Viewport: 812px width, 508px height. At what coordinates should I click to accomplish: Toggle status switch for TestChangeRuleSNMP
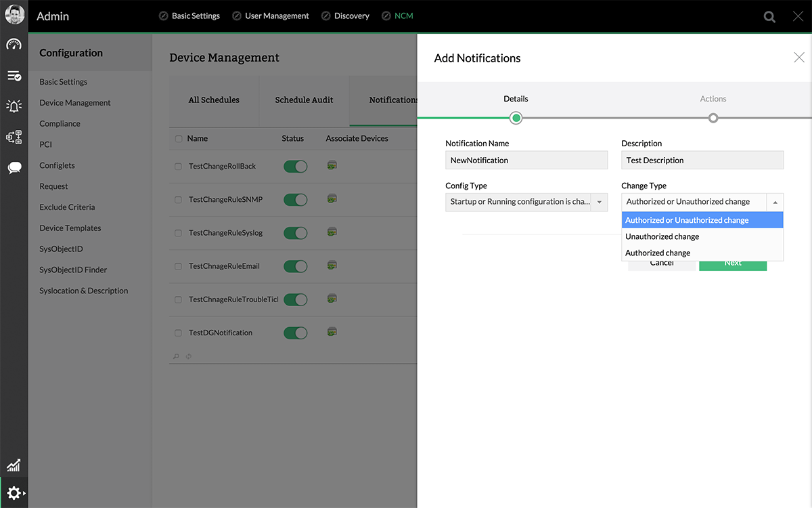point(295,200)
